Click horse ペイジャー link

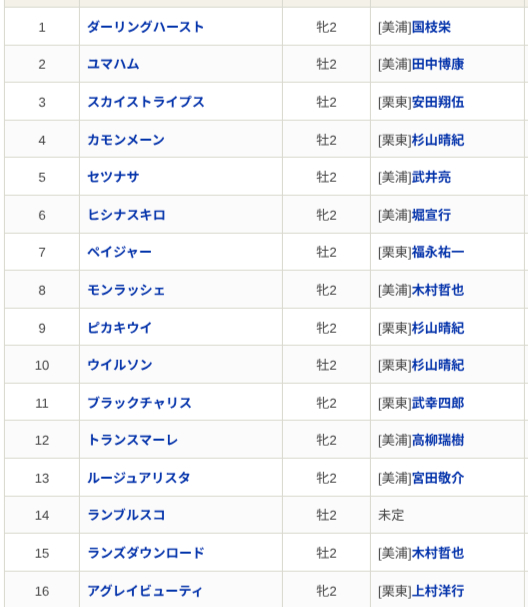(120, 252)
